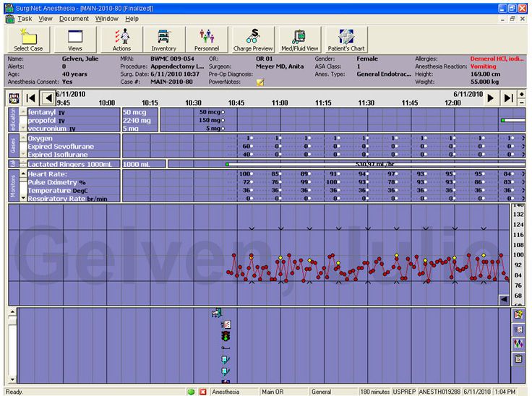Open the Task menu
This screenshot has width=532, height=396.
[x=25, y=19]
